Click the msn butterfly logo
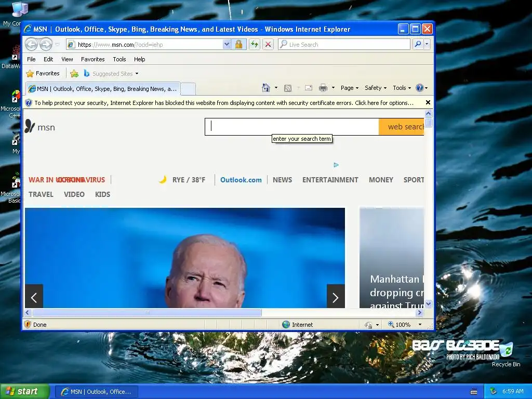532x399 pixels. pos(39,127)
